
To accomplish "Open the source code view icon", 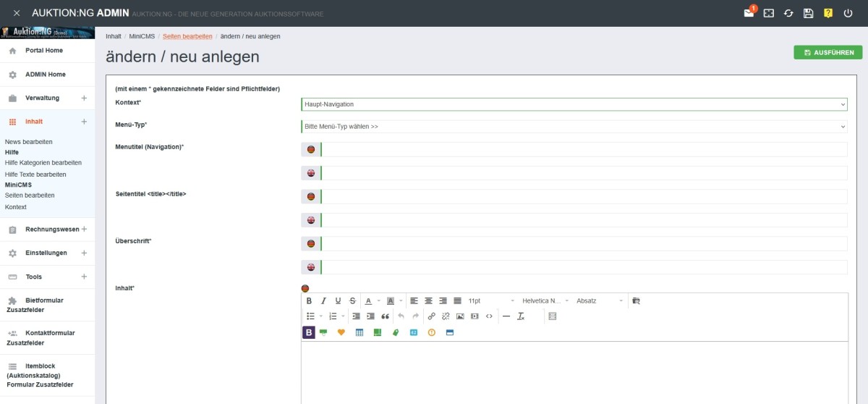I will 489,316.
